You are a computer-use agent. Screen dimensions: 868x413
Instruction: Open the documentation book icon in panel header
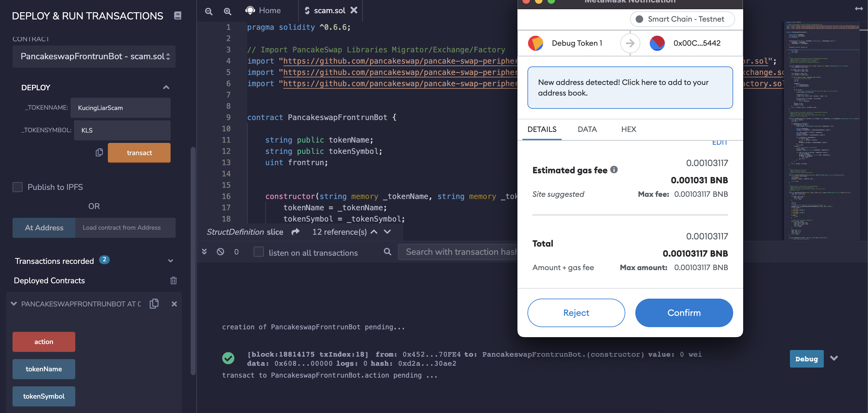click(x=177, y=15)
